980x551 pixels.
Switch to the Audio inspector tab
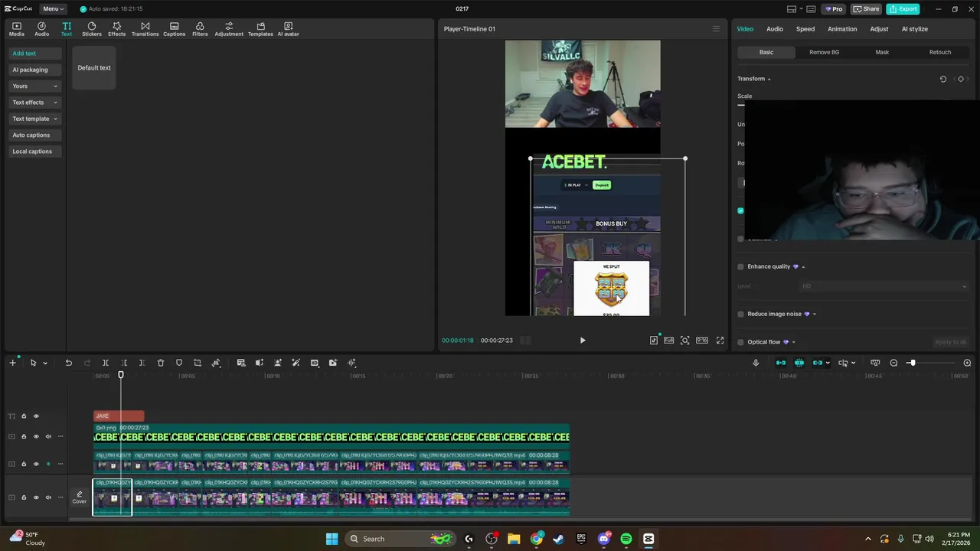click(x=775, y=29)
